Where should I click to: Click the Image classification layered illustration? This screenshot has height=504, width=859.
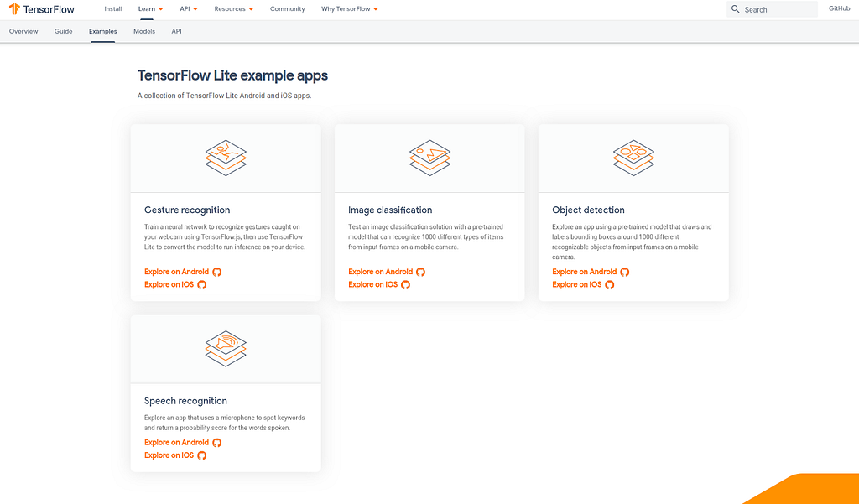click(x=430, y=158)
